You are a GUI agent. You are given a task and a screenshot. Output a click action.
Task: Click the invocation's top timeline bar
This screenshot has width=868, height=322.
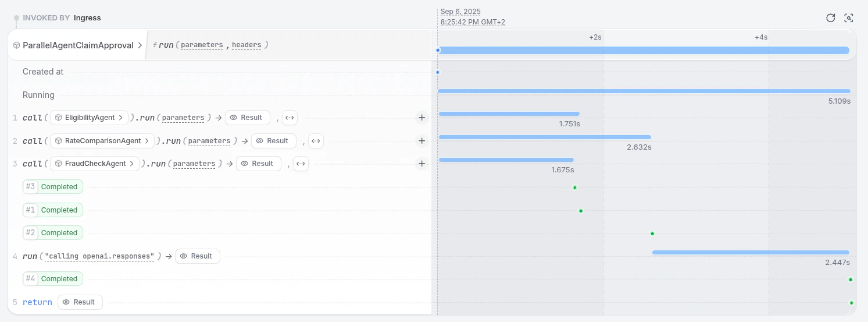tap(644, 50)
